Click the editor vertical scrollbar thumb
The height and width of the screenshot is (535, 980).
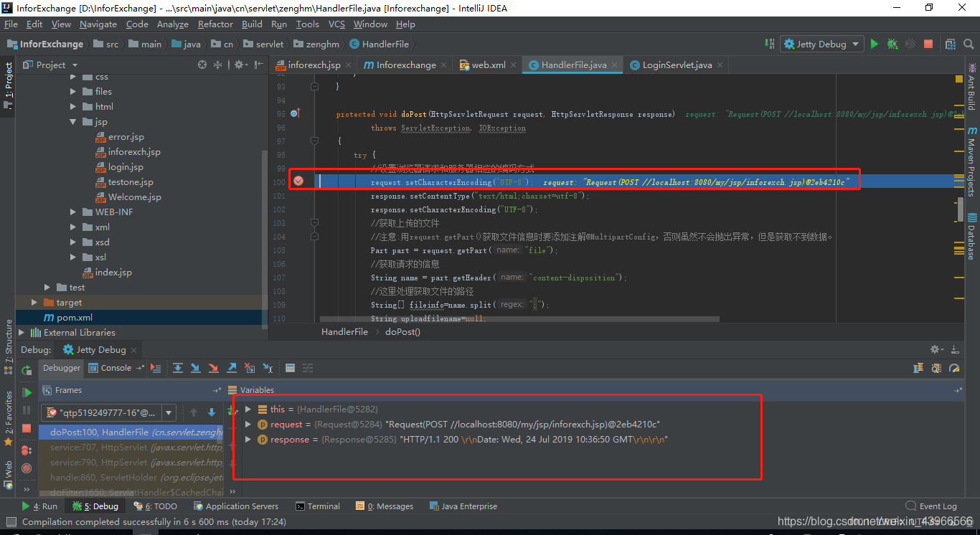click(x=960, y=210)
